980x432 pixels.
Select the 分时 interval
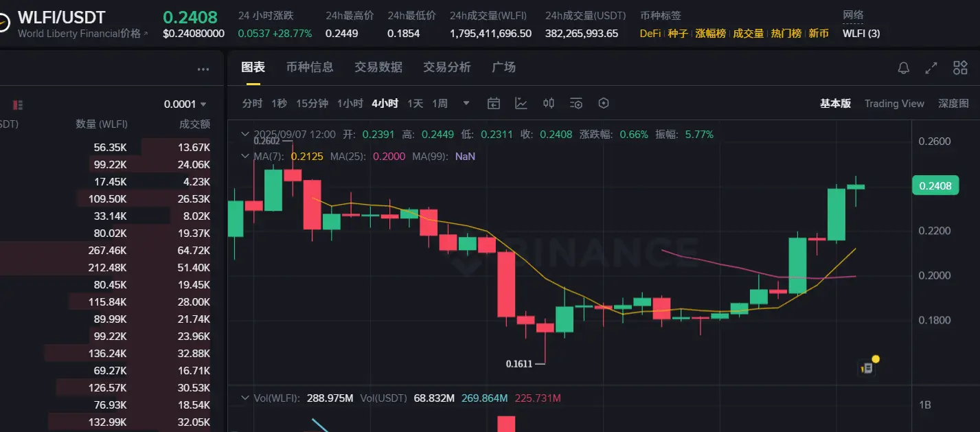252,104
